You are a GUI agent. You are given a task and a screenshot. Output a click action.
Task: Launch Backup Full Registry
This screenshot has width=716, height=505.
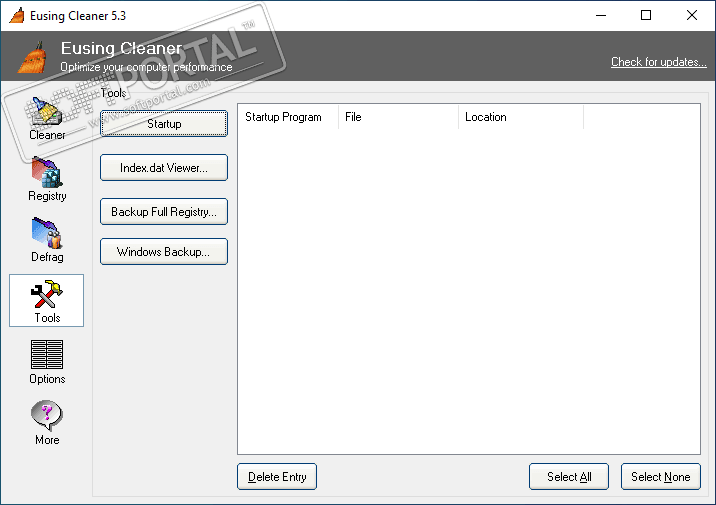coord(164,211)
